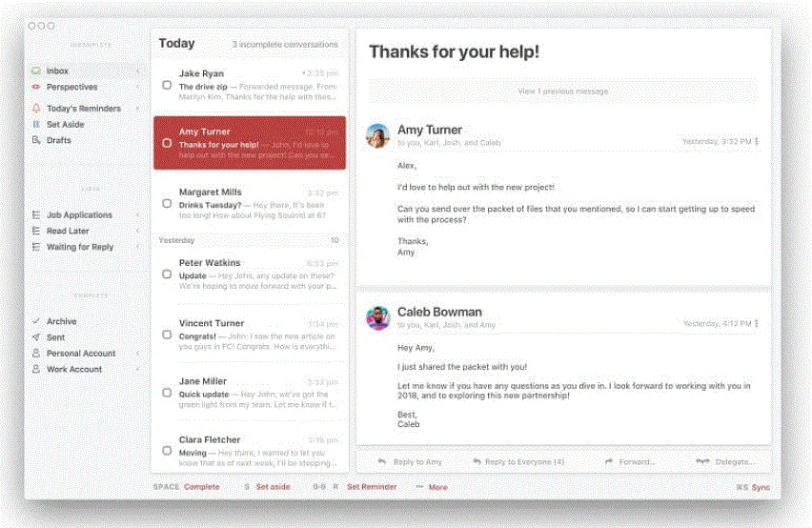The image size is (812, 528).
Task: Click the Job Applications list icon
Action: [36, 214]
